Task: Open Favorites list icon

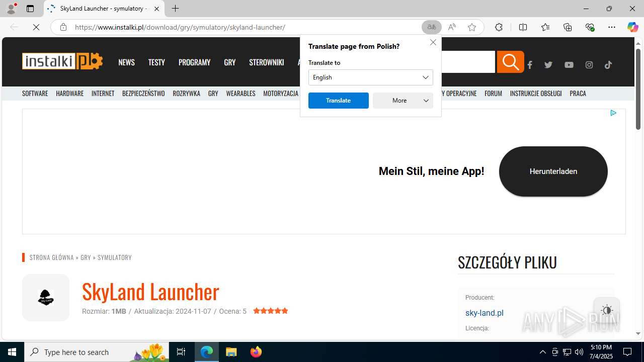Action: [x=545, y=27]
